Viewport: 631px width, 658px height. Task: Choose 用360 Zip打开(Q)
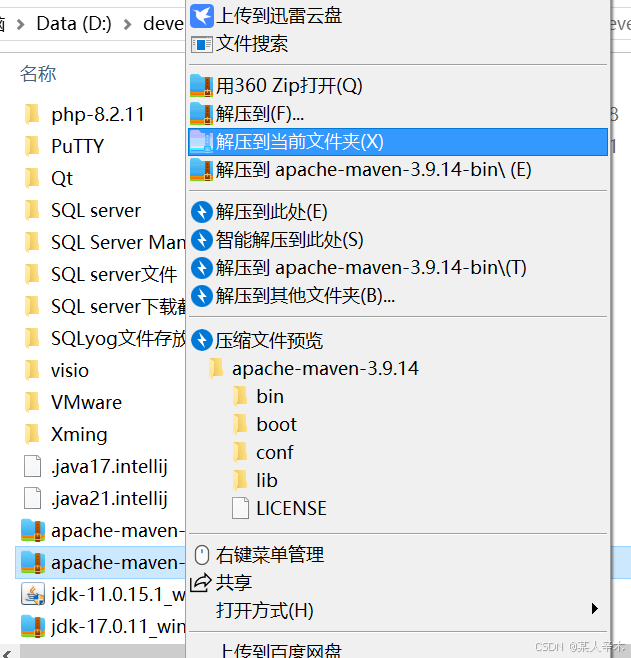coord(398,86)
